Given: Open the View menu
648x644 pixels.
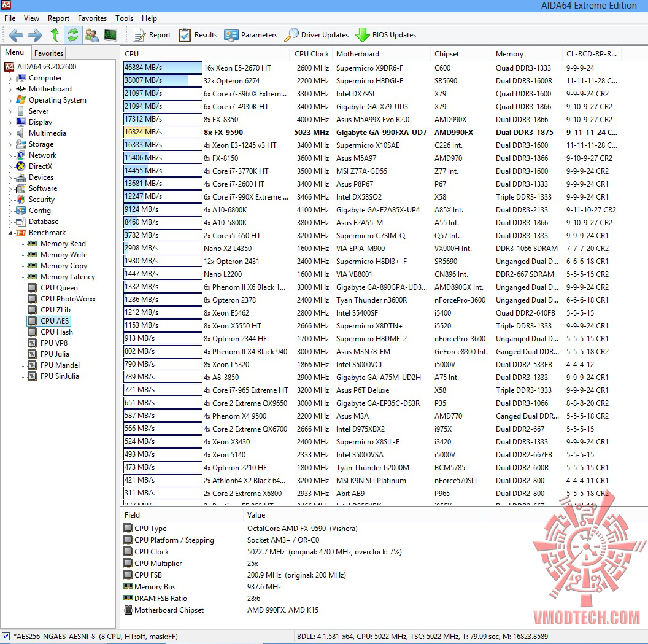Looking at the screenshot, I should click(31, 18).
